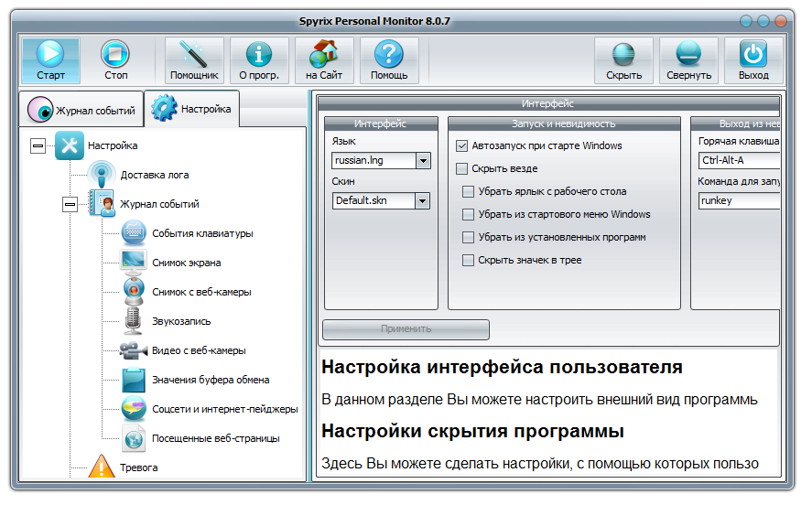Click the Снимок экрана monitor icon
812x505 pixels.
pos(134,263)
